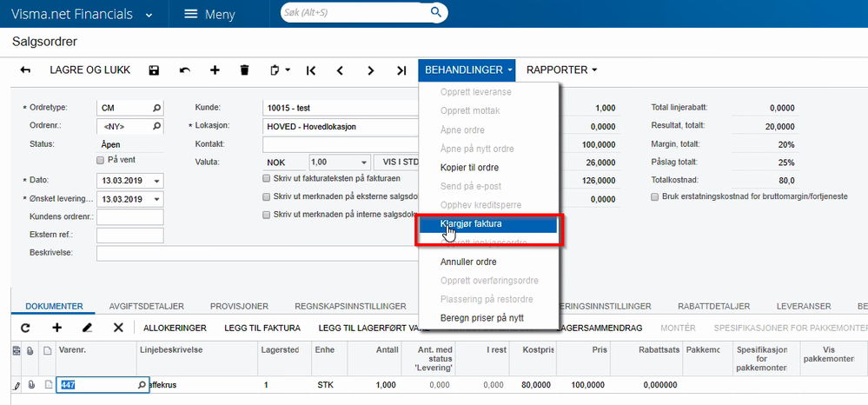Image resolution: width=868 pixels, height=405 pixels.
Task: Toggle the På vent checkbox
Action: pos(100,161)
